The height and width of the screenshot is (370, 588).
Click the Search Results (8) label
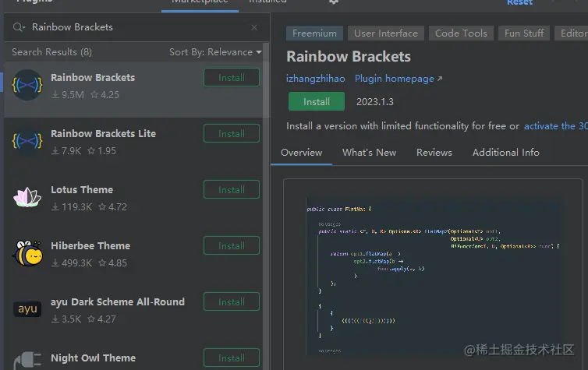(x=51, y=52)
